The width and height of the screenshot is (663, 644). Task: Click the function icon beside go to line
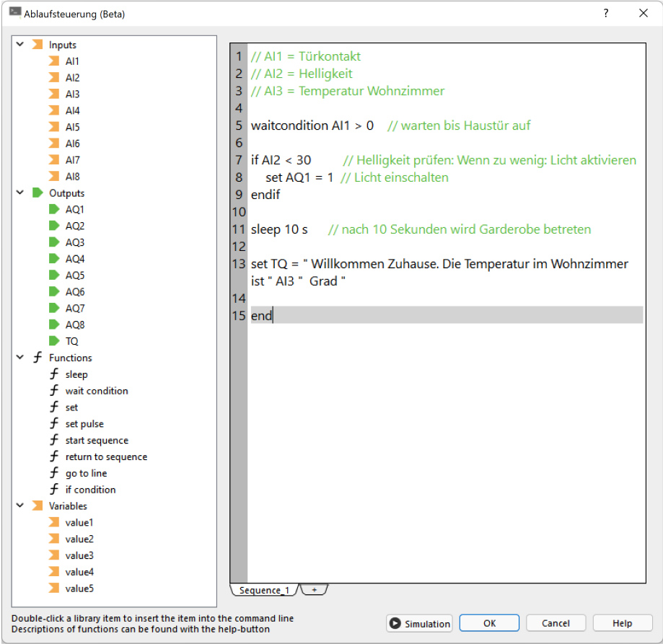click(53, 473)
